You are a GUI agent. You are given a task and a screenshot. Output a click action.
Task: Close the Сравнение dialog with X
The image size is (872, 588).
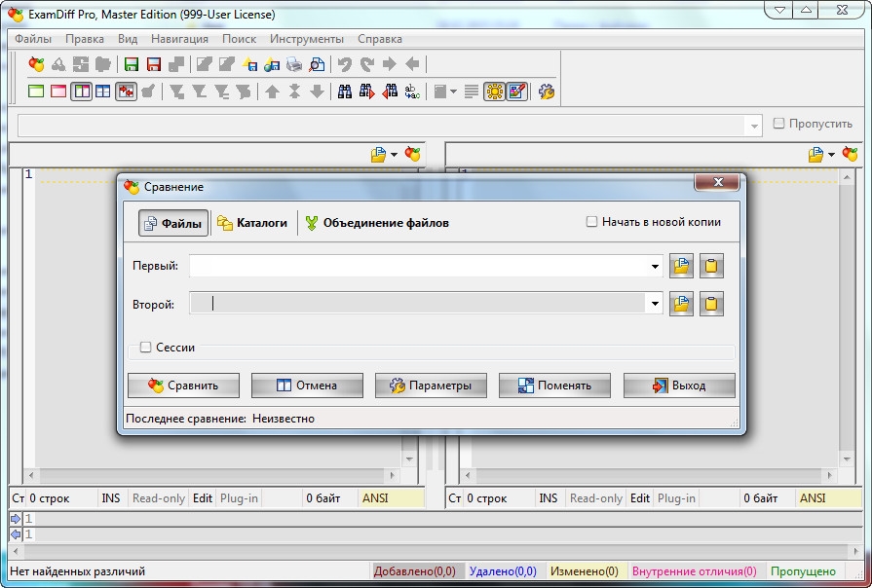[x=717, y=182]
